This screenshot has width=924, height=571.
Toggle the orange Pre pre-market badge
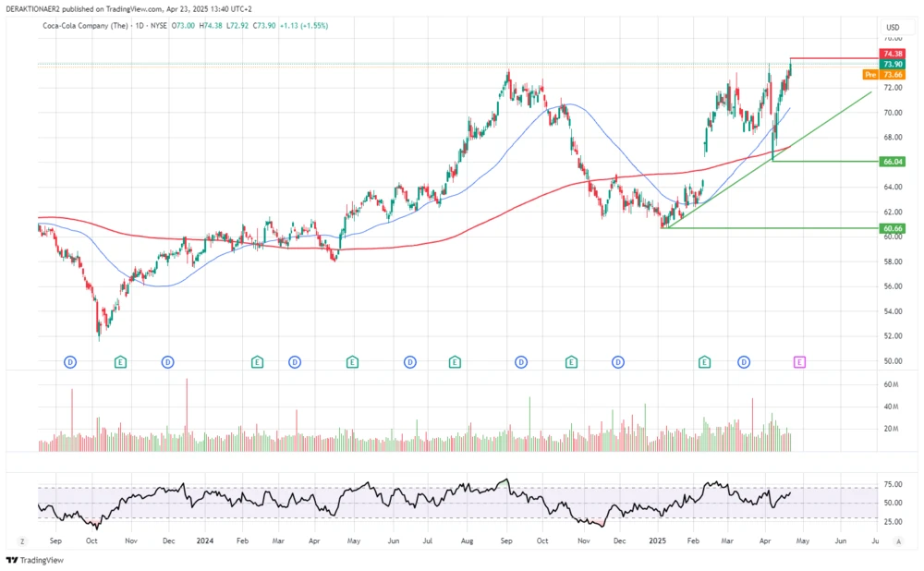[x=869, y=74]
